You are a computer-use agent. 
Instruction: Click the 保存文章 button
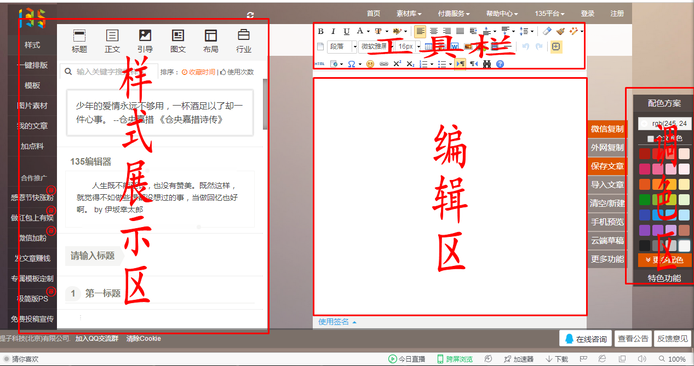tap(607, 166)
